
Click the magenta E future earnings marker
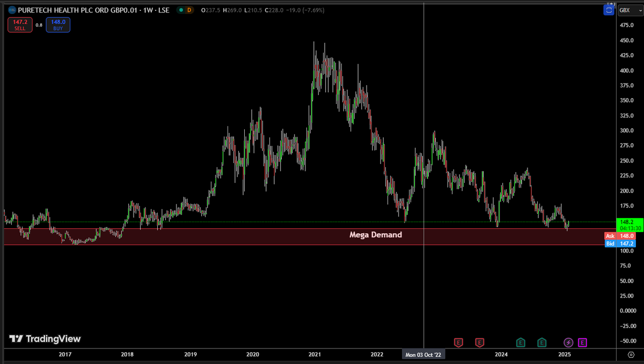[x=582, y=342]
